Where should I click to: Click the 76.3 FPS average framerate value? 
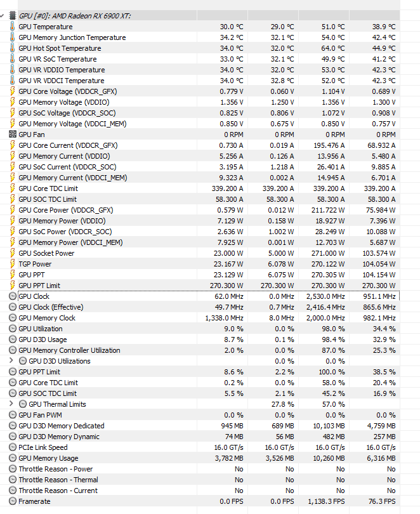point(382,501)
